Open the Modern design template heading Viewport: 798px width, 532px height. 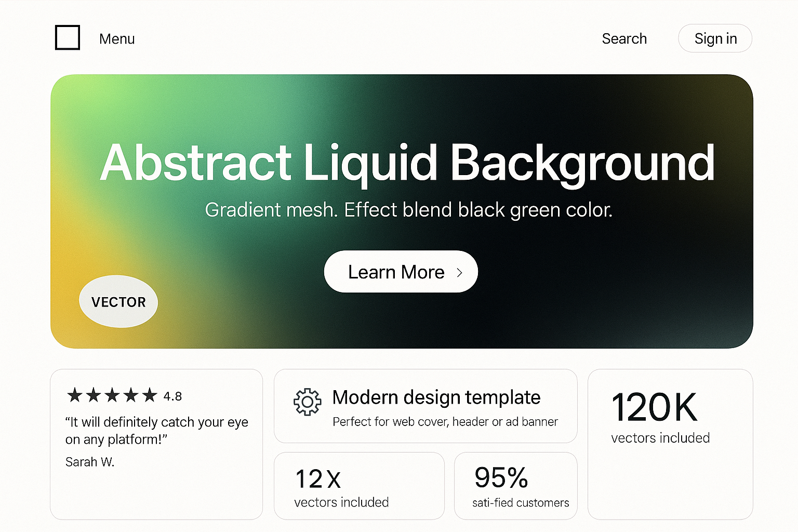click(x=436, y=397)
